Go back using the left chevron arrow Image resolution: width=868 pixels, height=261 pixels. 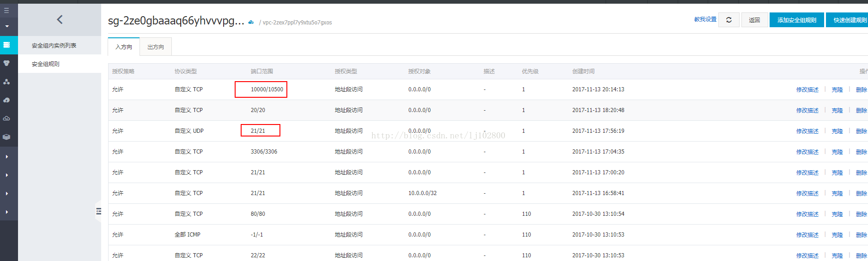click(x=60, y=19)
